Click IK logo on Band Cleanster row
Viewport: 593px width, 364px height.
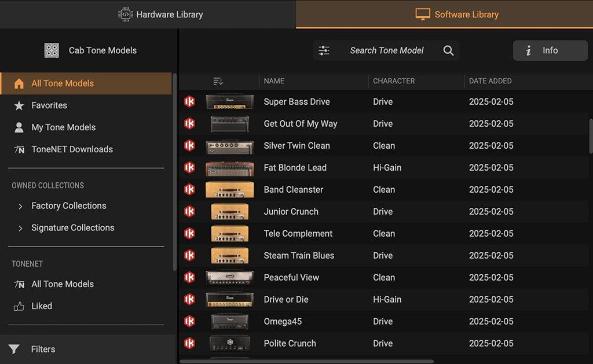coord(189,189)
